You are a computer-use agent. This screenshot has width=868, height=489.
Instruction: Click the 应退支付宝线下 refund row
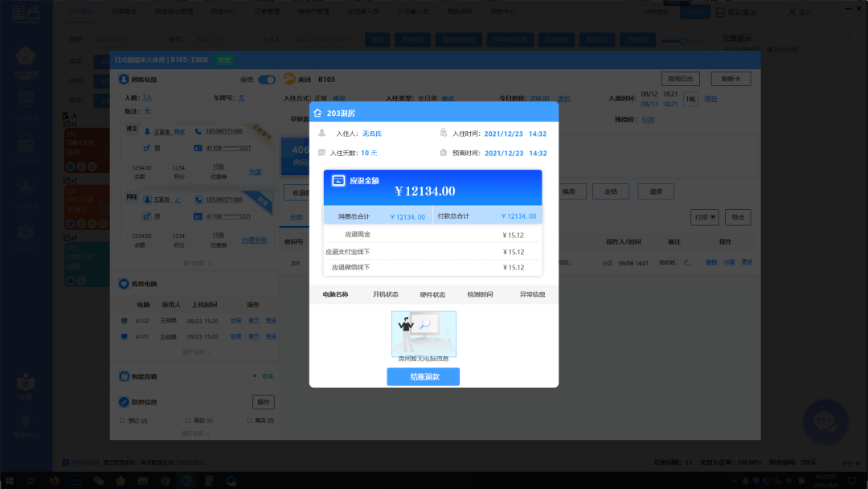[432, 252]
